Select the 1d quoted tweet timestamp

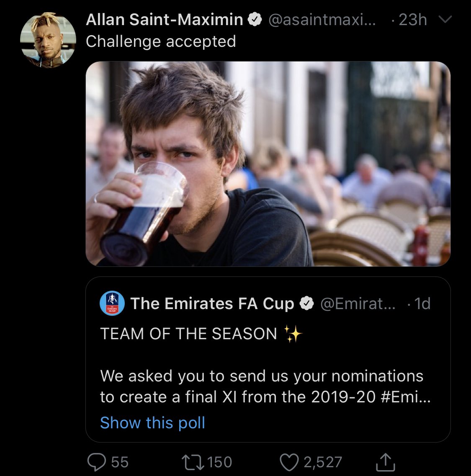[422, 304]
